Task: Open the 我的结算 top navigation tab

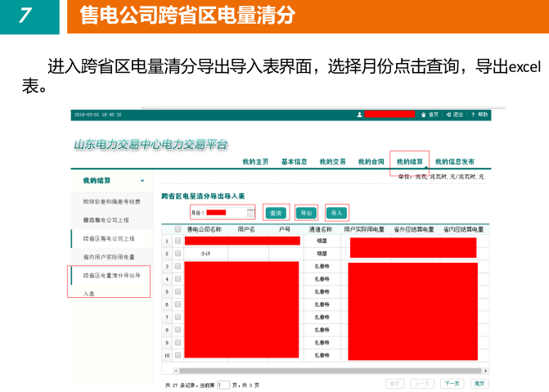Action: tap(409, 162)
